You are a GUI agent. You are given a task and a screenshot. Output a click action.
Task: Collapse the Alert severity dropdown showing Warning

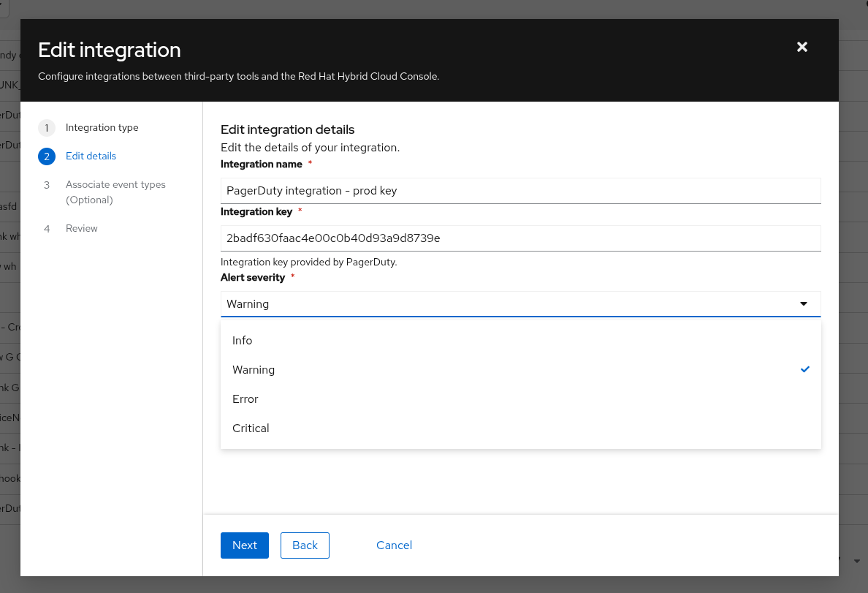[x=511, y=303]
